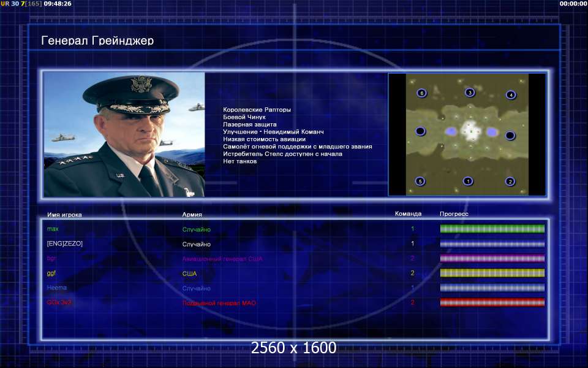Click team number in [ENG]ZEZO] row
The width and height of the screenshot is (588, 368).
tap(412, 243)
